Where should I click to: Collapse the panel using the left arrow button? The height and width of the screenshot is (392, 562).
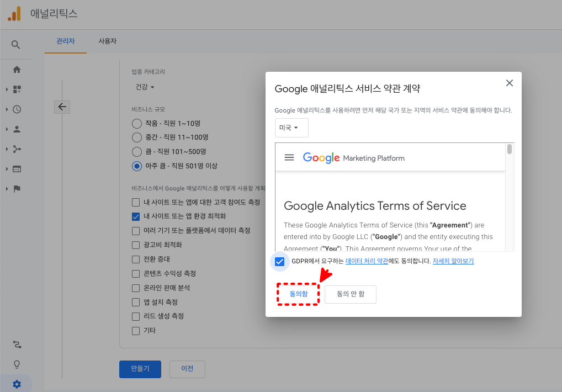tap(62, 107)
